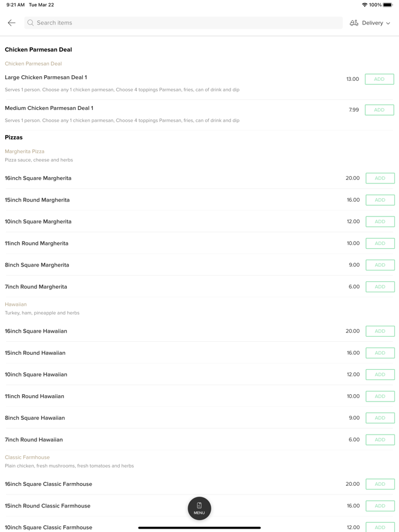Viewport: 399px width, 532px height.
Task: Click the Tue Mar 22 date
Action: coord(42,5)
